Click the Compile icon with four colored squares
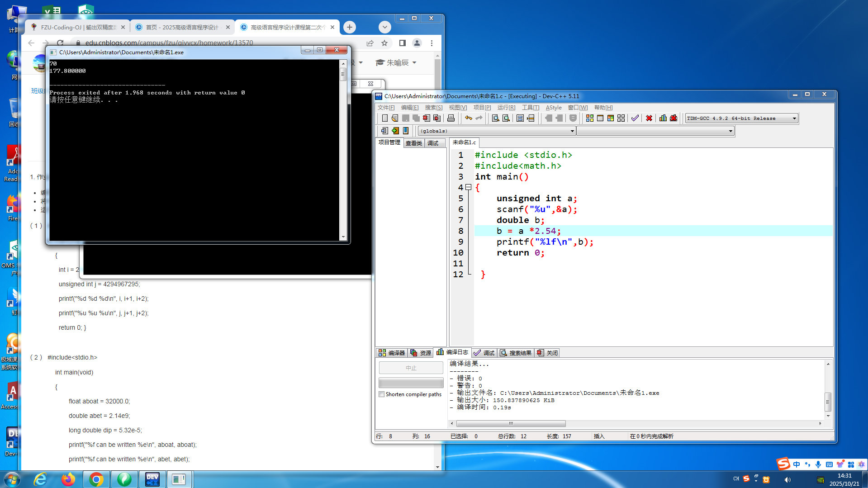The image size is (868, 488). click(589, 118)
